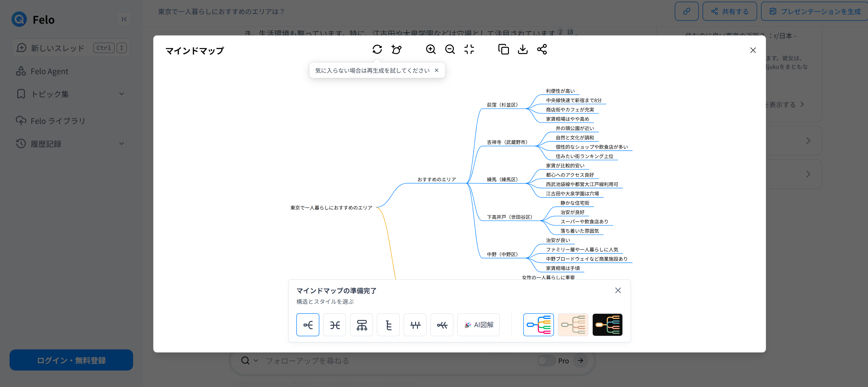This screenshot has height=387, width=868.
Task: Click the share icon in mind map toolbar
Action: pyautogui.click(x=542, y=50)
